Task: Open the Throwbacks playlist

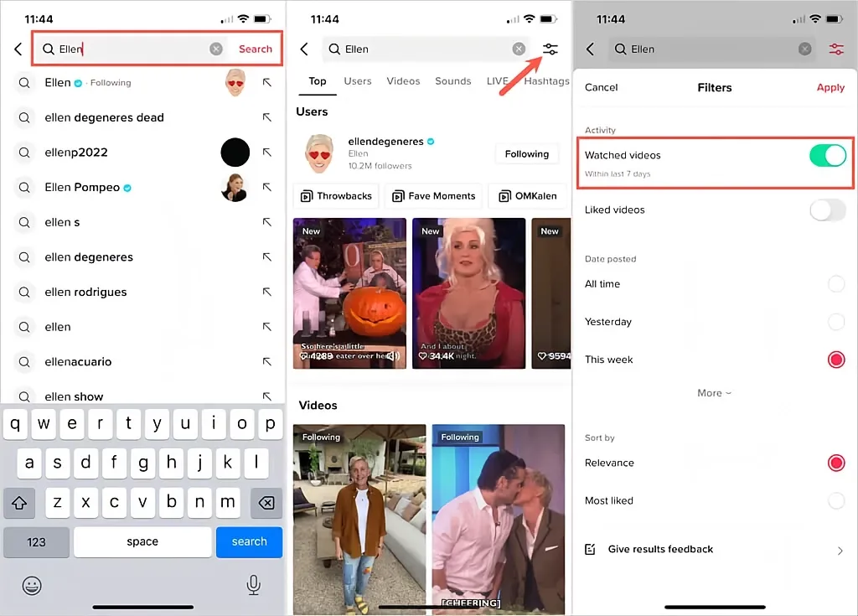Action: pyautogui.click(x=336, y=196)
